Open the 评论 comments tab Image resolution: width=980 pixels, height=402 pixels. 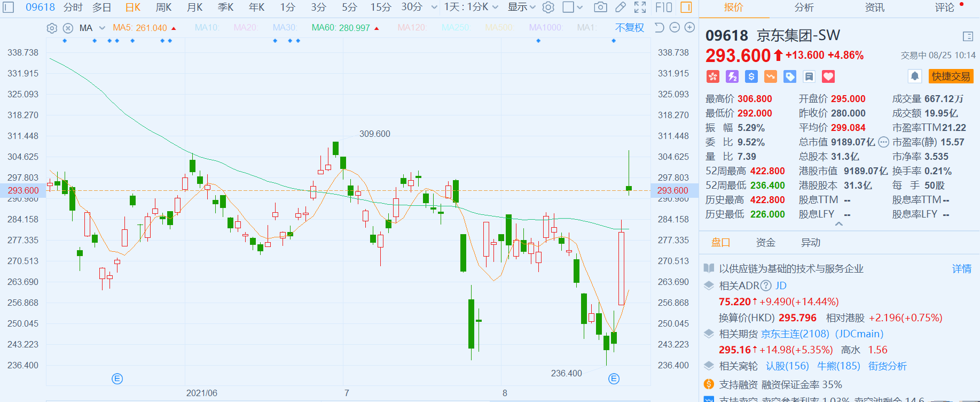click(x=945, y=7)
